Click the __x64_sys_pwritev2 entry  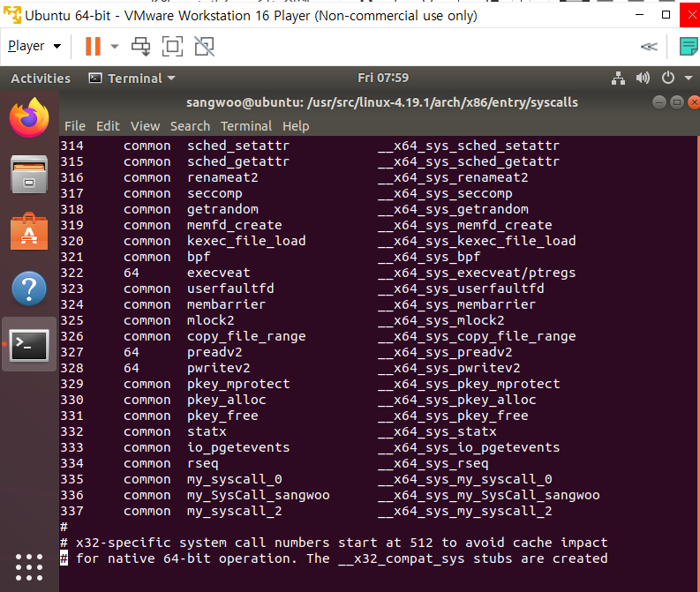click(x=448, y=368)
